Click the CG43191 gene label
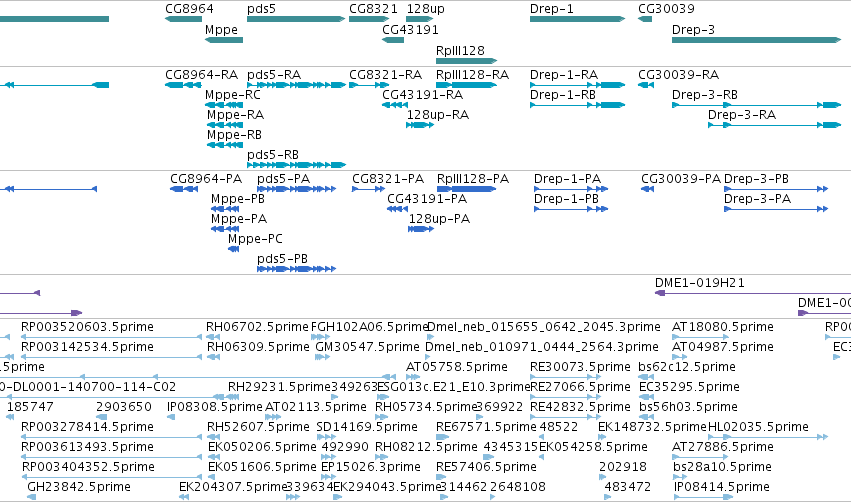 [410, 29]
